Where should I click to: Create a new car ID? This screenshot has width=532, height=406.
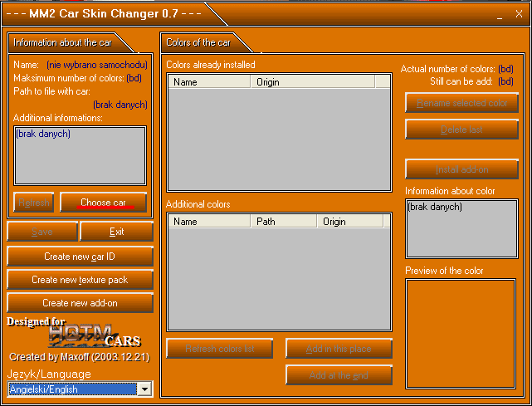pyautogui.click(x=80, y=257)
